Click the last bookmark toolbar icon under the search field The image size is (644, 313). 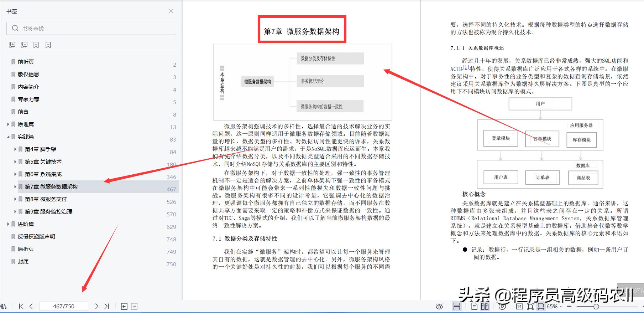tap(48, 45)
